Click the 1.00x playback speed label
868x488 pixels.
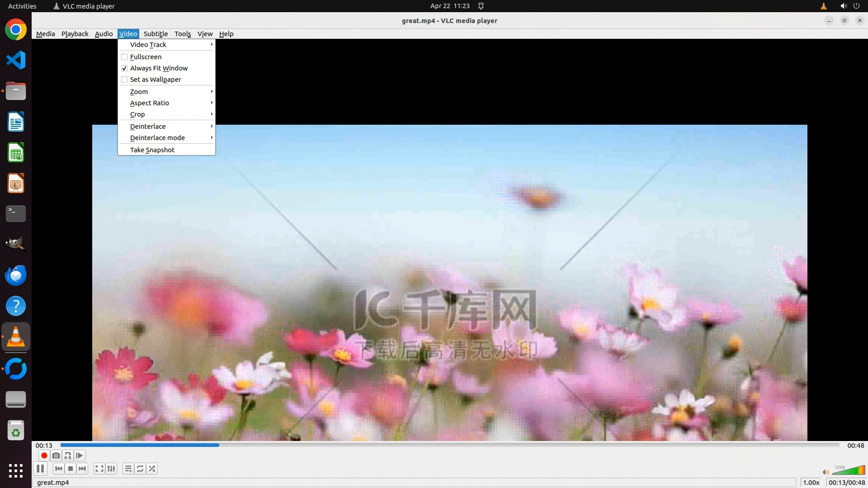811,483
